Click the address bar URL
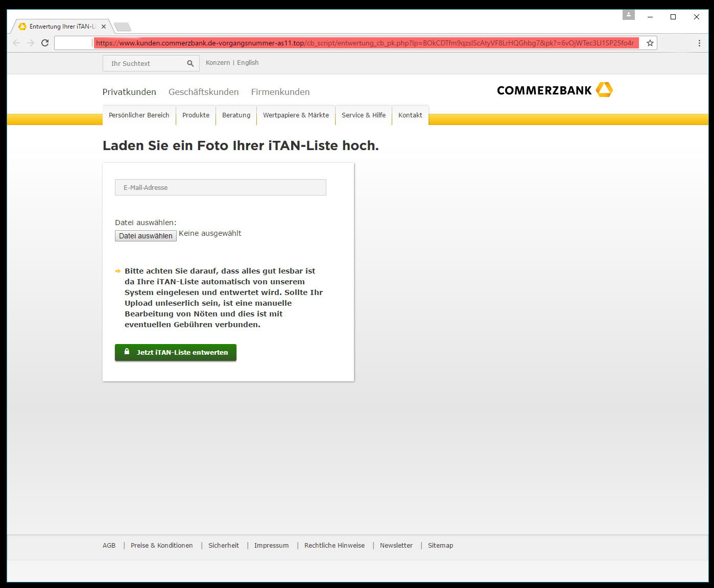The height and width of the screenshot is (588, 714). click(x=365, y=43)
